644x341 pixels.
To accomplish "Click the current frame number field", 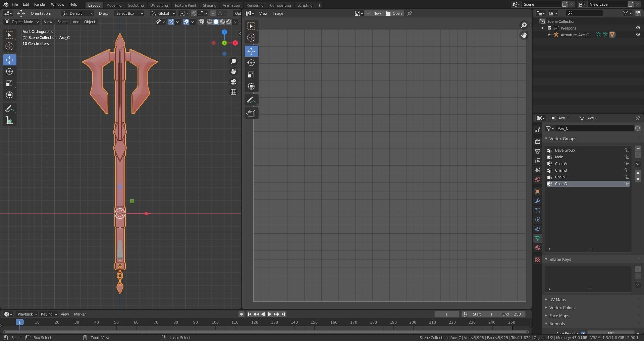I will (x=447, y=314).
